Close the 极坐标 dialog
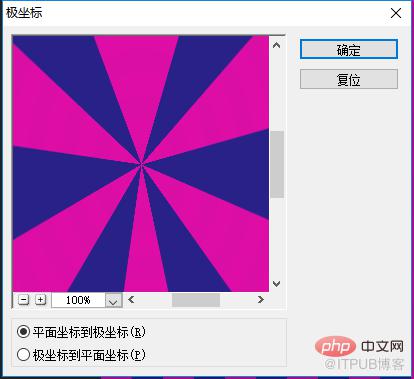 [396, 13]
